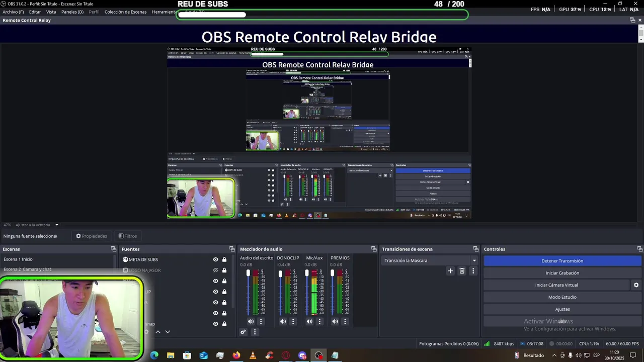Screen dimensions: 644x362
Task: Open source Filtros button
Action: [128, 236]
